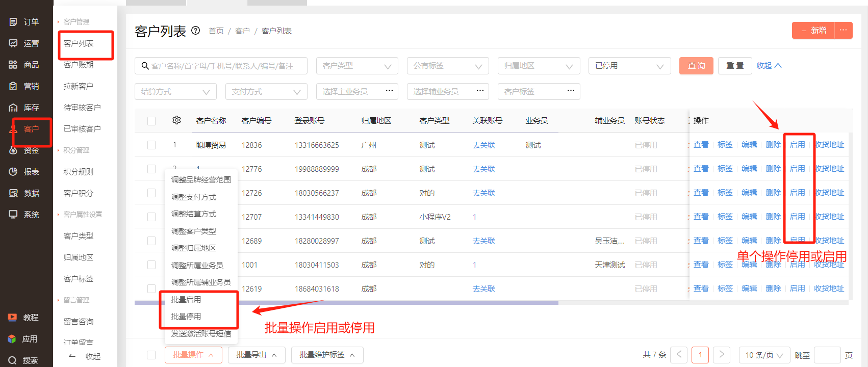Image resolution: width=868 pixels, height=367 pixels.
Task: Go to the previous page arrow
Action: coord(679,355)
